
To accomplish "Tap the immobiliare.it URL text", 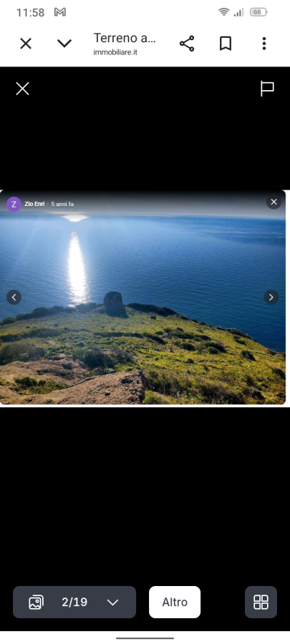I will 115,52.
